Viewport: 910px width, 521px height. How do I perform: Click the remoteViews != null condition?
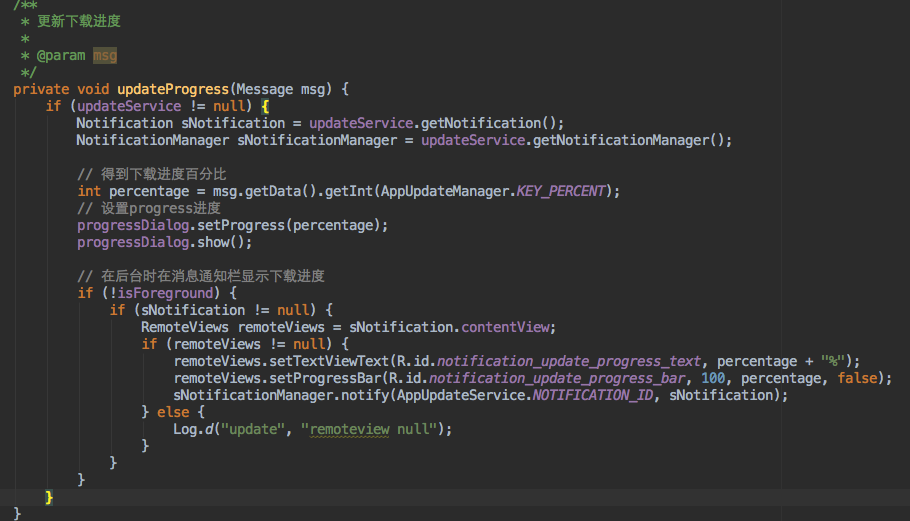pos(249,344)
